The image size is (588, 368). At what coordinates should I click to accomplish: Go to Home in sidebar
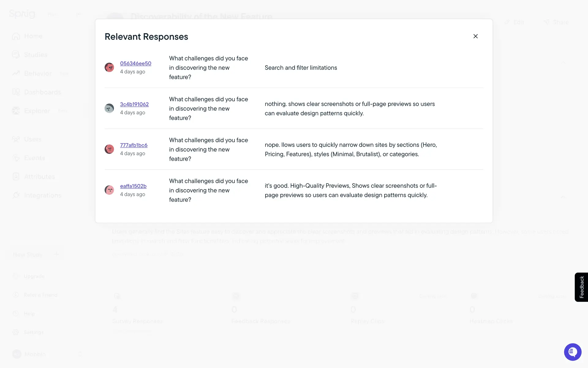tap(33, 36)
